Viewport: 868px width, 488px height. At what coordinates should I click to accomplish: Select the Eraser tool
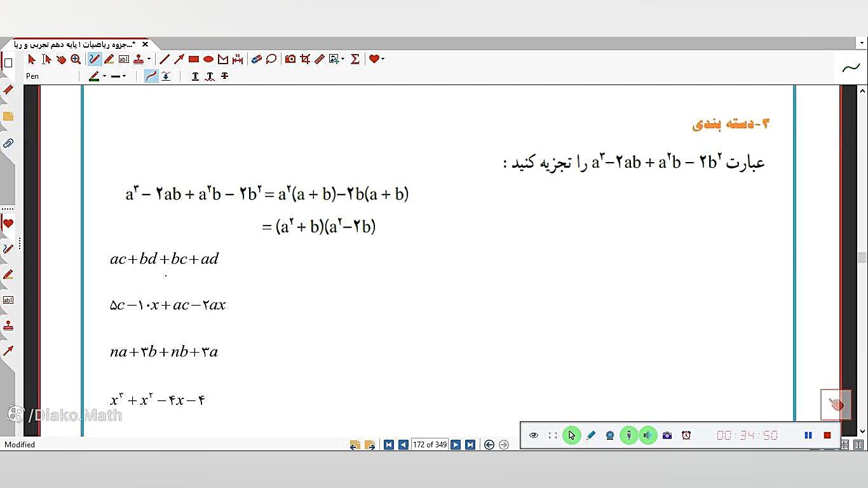coord(257,59)
